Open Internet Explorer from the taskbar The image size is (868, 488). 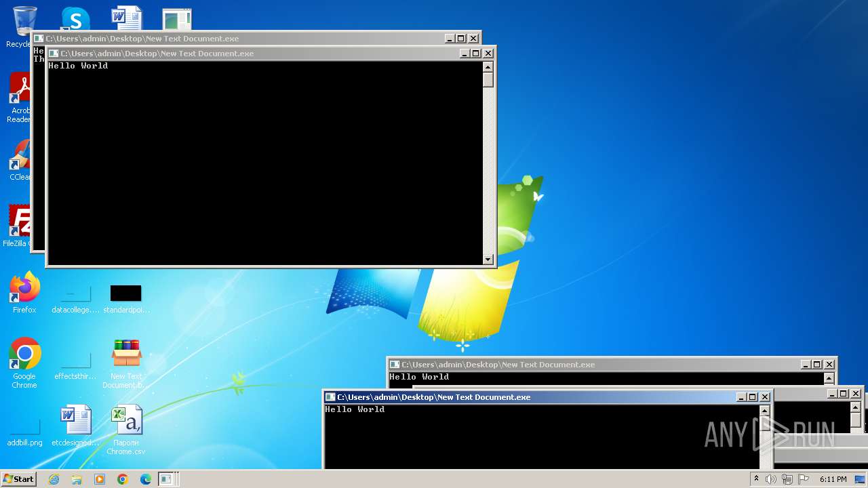click(54, 479)
